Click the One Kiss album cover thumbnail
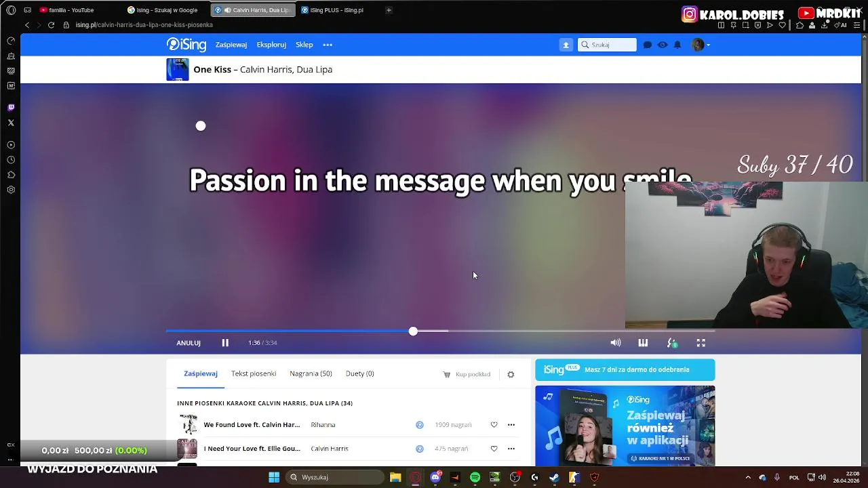868x488 pixels. (x=178, y=70)
